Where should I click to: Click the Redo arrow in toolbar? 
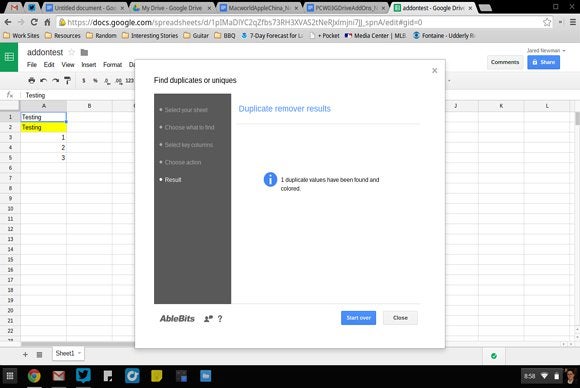coord(55,80)
